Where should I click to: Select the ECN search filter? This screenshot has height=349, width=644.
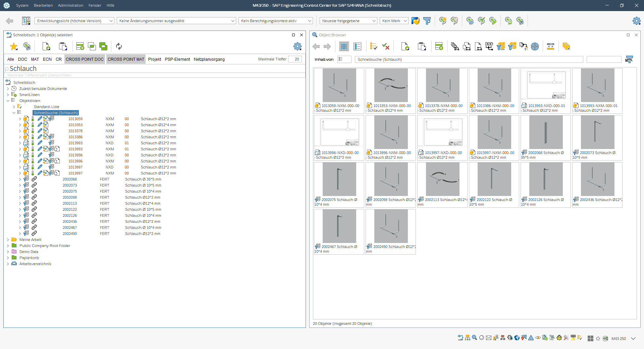(47, 59)
